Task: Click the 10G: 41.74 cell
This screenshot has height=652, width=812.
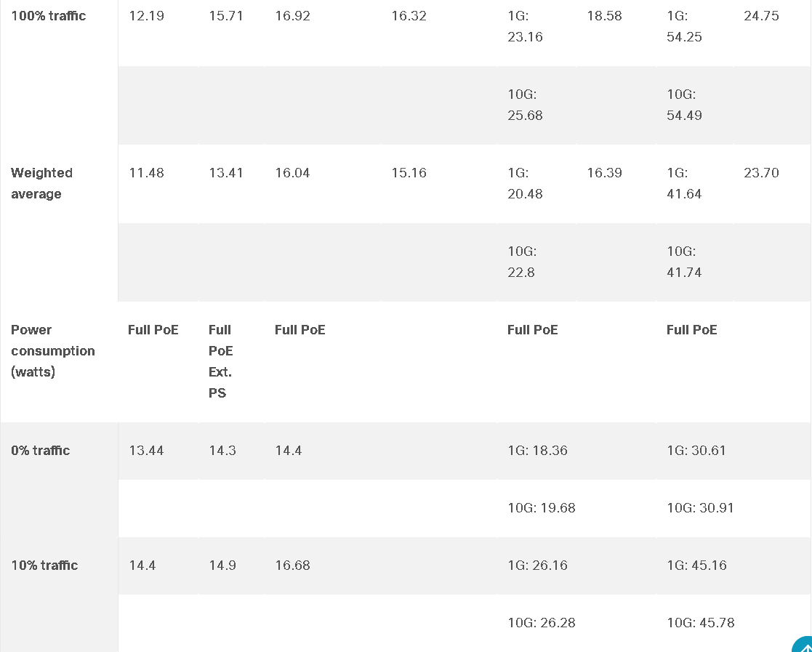Action: 684,262
